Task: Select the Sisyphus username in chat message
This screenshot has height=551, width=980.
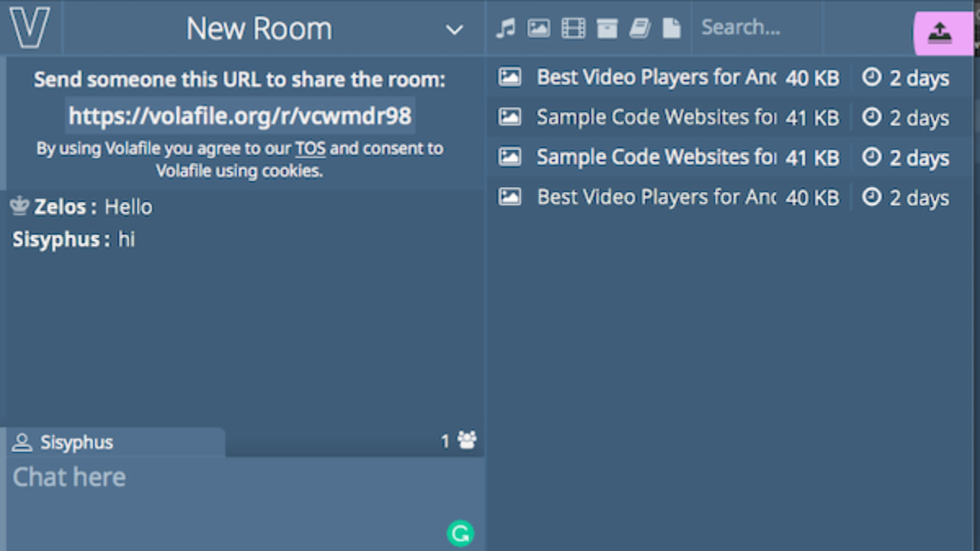Action: click(56, 240)
